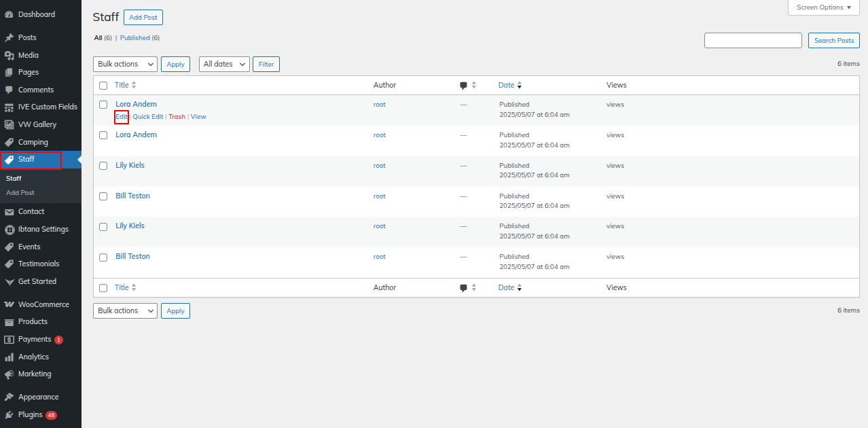Screen dimensions: 868x428
Task: Click the Marketing megaphone icon
Action: click(9, 374)
